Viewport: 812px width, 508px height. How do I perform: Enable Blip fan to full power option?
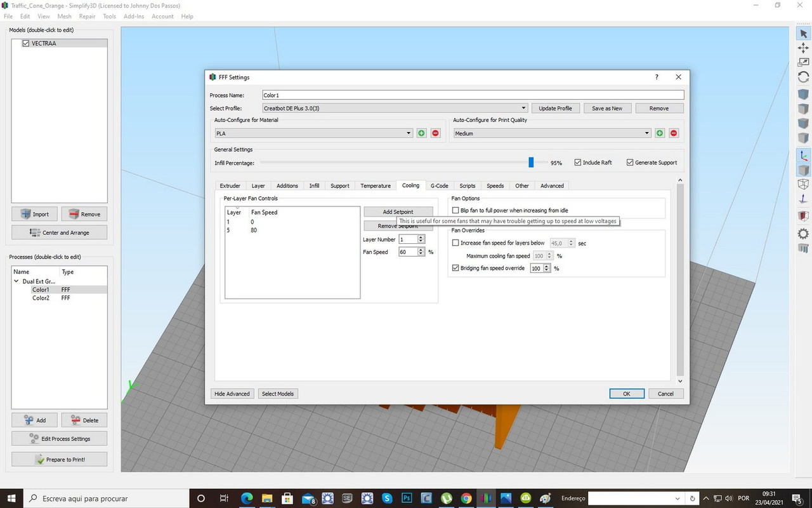[455, 210]
